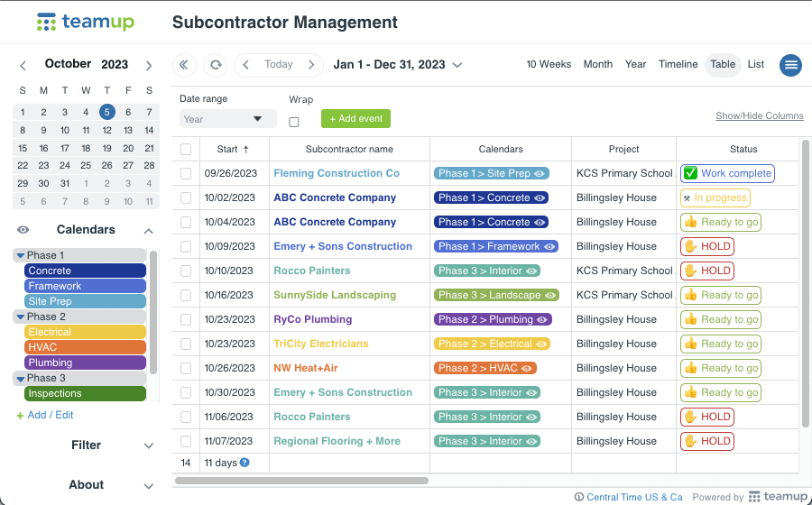Image resolution: width=812 pixels, height=505 pixels.
Task: Click the eye icon on the Phase 3 > Landscape tag
Action: click(550, 296)
